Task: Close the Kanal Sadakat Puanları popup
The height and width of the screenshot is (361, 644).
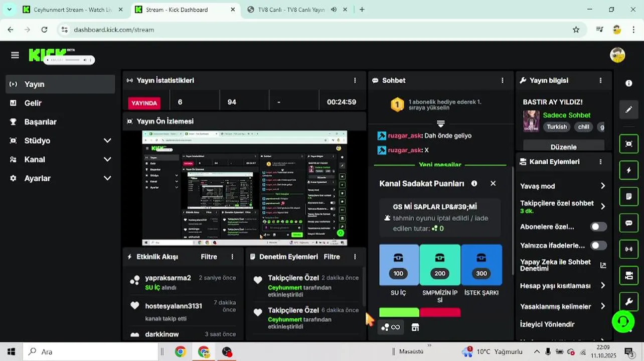Action: (x=493, y=184)
